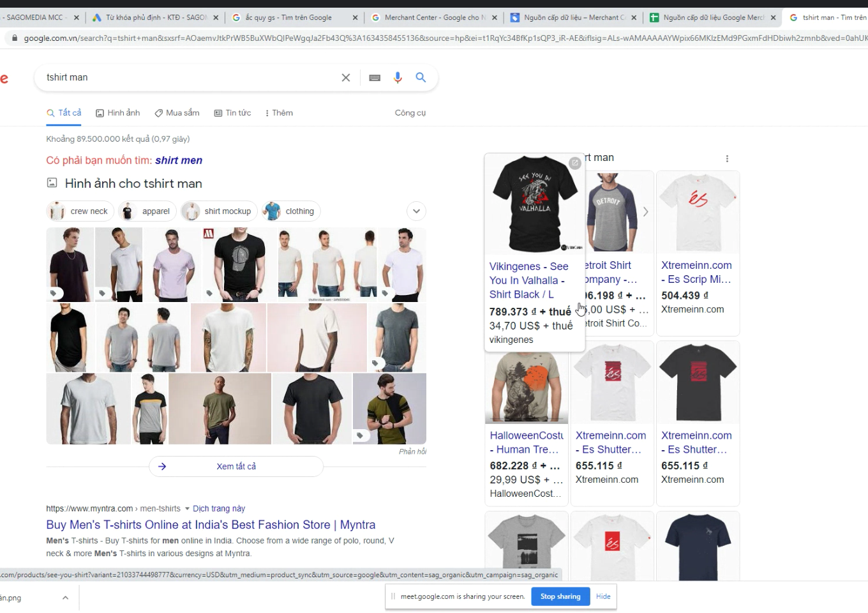Switch to the Hình ảnh tab

pyautogui.click(x=117, y=113)
